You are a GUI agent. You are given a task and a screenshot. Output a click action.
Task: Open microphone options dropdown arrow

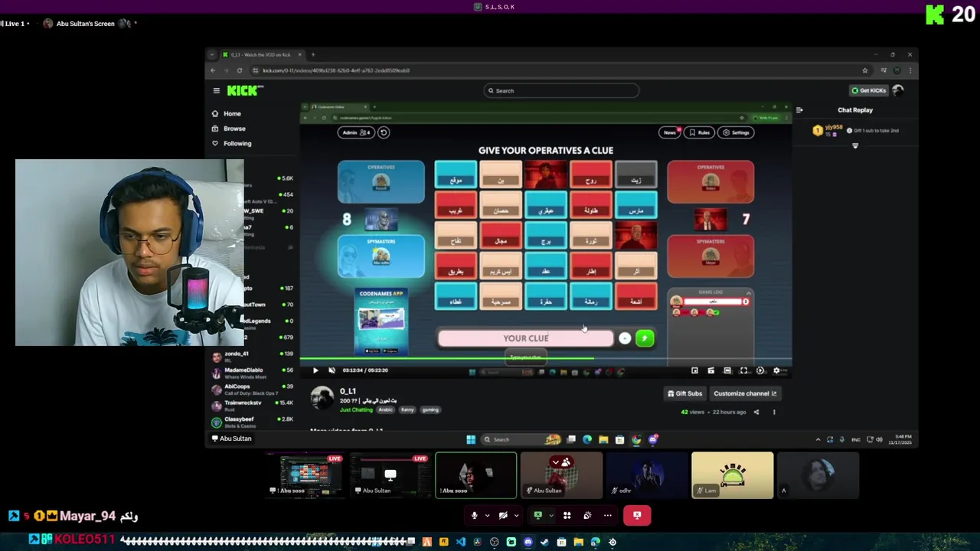pyautogui.click(x=486, y=516)
